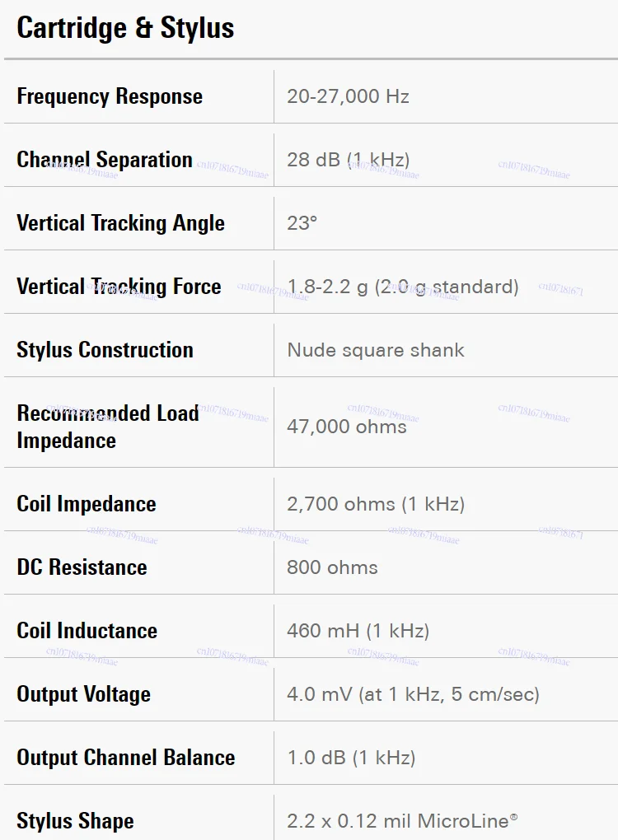
Task: Click the 2.2 x 0.12 mil MicroLine value
Action: [x=402, y=821]
